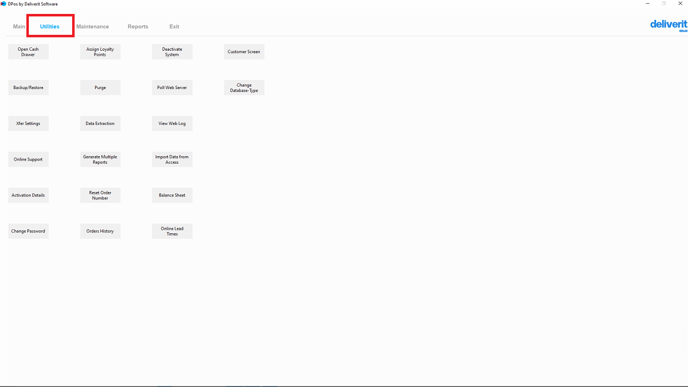Click the deliverit logo

[x=669, y=25]
